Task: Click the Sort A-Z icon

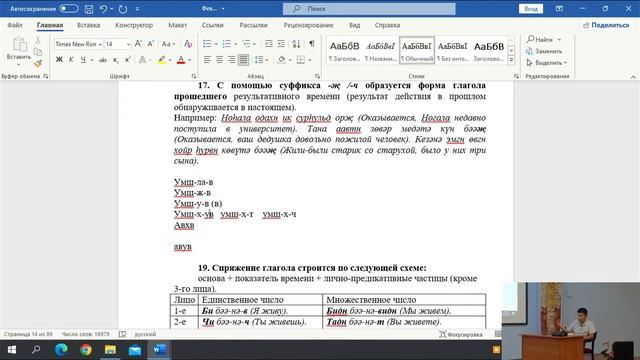Action: tap(296, 44)
